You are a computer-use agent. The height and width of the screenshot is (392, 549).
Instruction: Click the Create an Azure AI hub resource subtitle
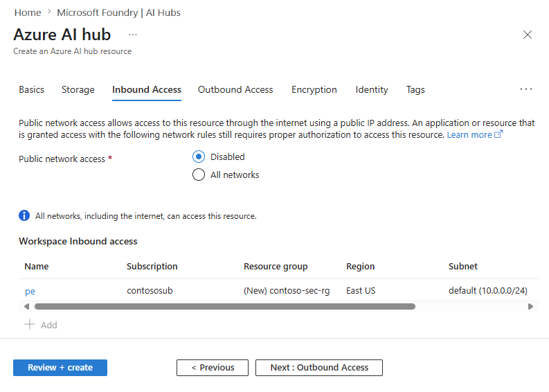[73, 51]
